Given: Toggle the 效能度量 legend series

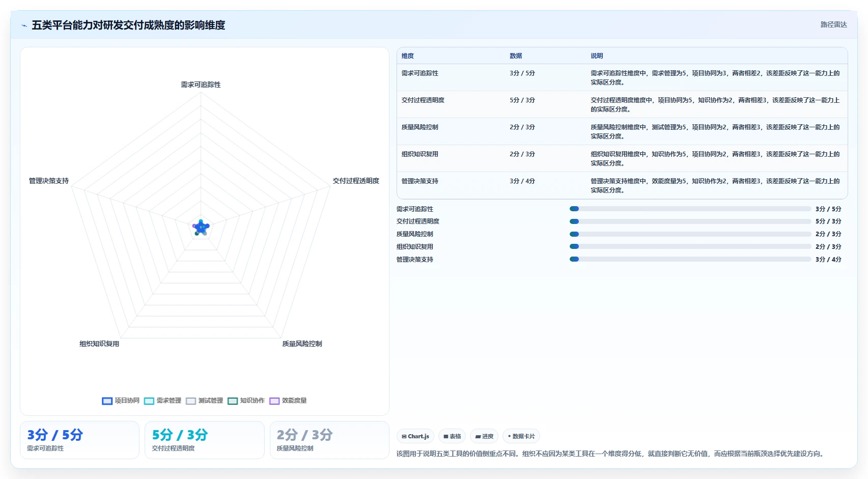Looking at the screenshot, I should pos(288,401).
